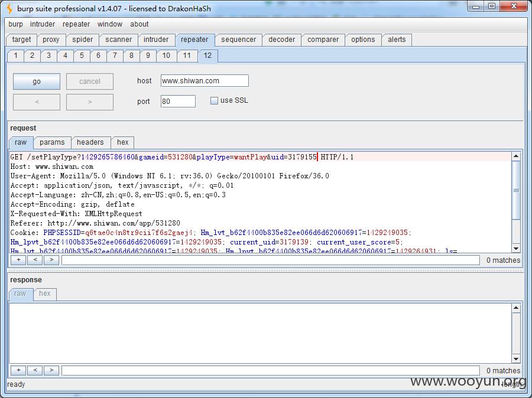Click the request scrollbar down arrow
532x398 pixels.
pyautogui.click(x=516, y=249)
